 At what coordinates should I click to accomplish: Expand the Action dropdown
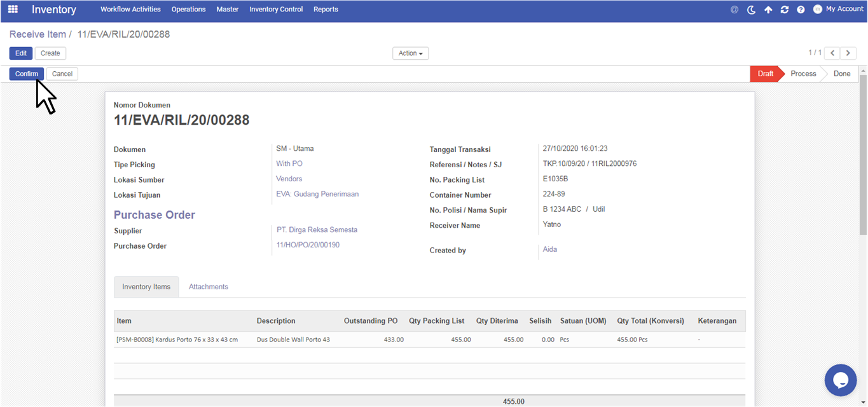click(410, 53)
